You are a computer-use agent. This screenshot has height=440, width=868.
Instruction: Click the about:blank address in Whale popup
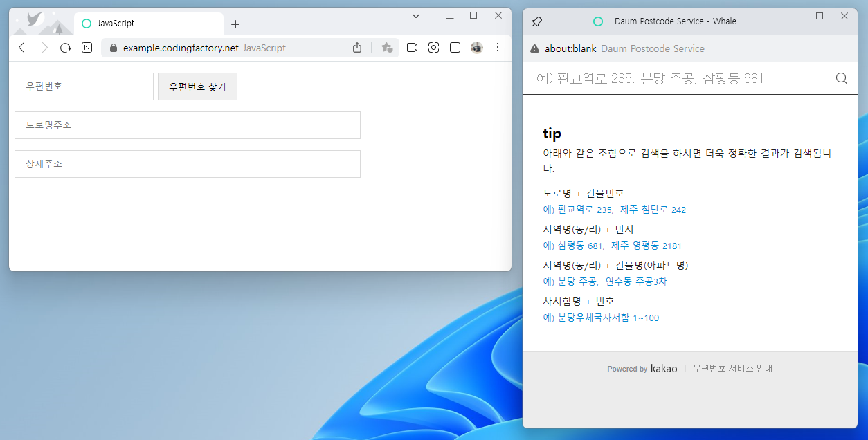[x=570, y=48]
